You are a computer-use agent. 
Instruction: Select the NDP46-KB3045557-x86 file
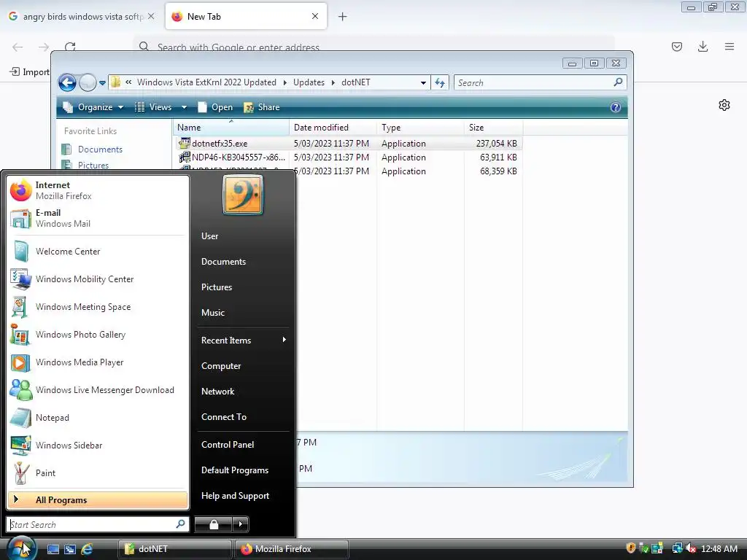coord(348,157)
